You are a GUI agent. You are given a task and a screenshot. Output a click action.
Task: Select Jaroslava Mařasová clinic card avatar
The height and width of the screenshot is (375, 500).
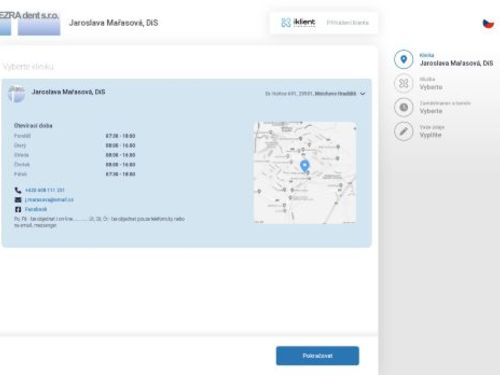[16, 94]
